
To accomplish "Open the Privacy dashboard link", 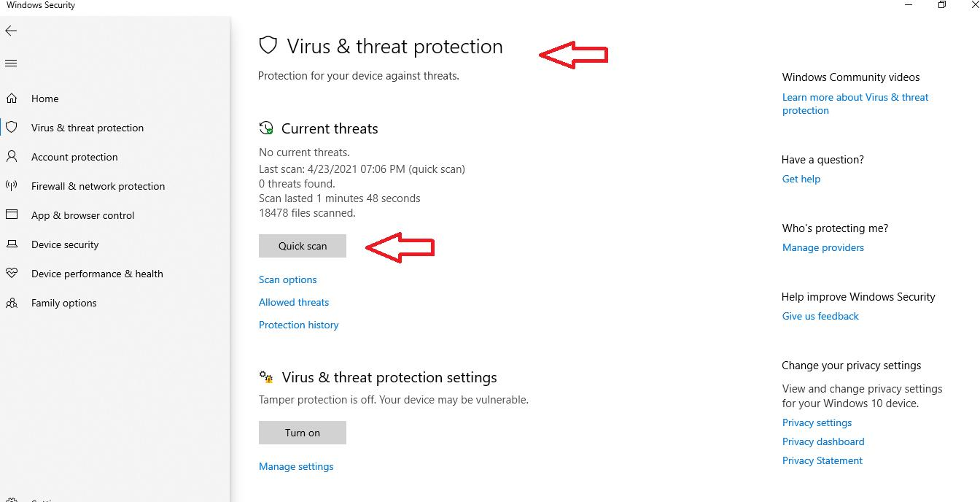I will 823,441.
